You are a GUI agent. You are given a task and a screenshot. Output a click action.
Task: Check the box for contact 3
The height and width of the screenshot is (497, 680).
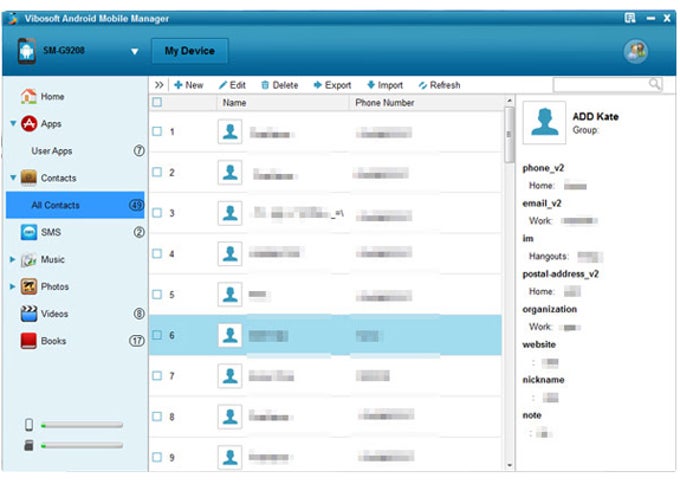(157, 213)
